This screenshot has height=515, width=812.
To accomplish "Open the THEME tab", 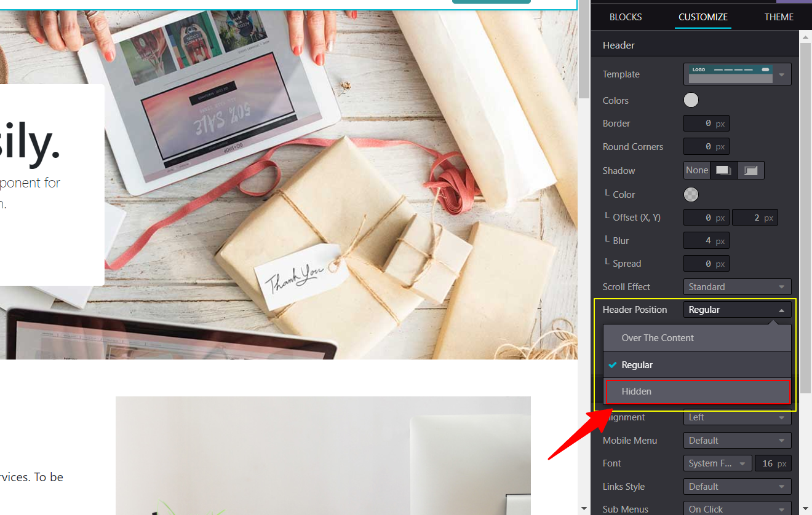I will 779,17.
